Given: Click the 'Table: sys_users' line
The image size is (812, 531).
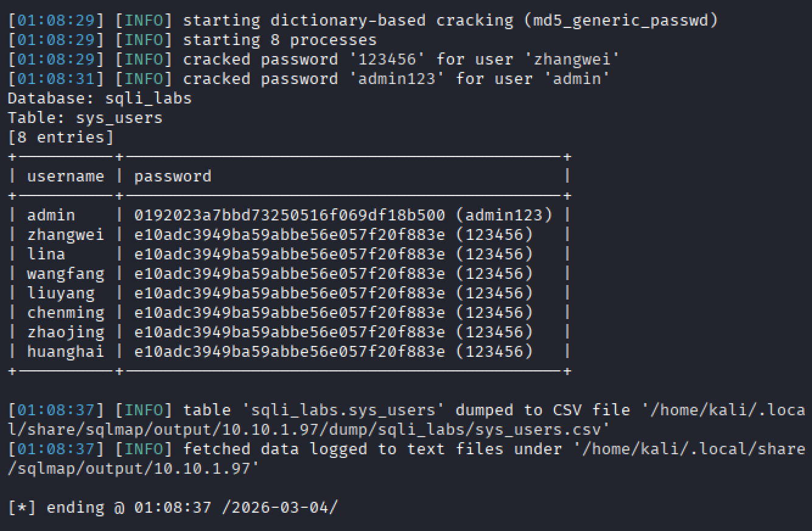Looking at the screenshot, I should [x=85, y=118].
